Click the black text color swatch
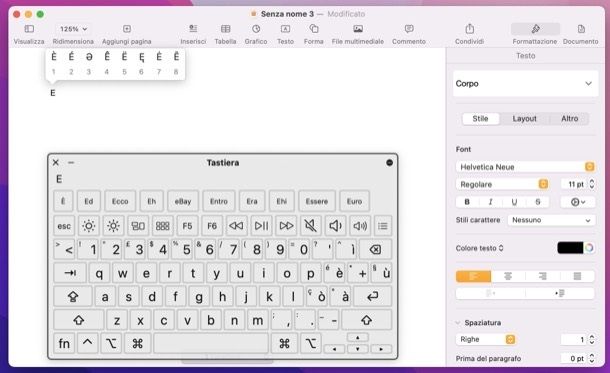Viewport: 610px width, 373px height. pyautogui.click(x=570, y=248)
